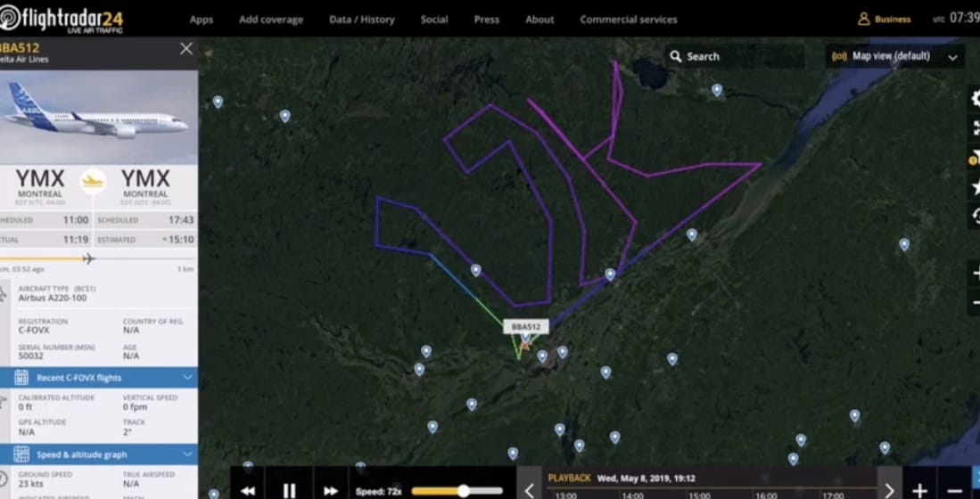The width and height of the screenshot is (980, 499).
Task: Pause the flight playback
Action: pos(289,491)
